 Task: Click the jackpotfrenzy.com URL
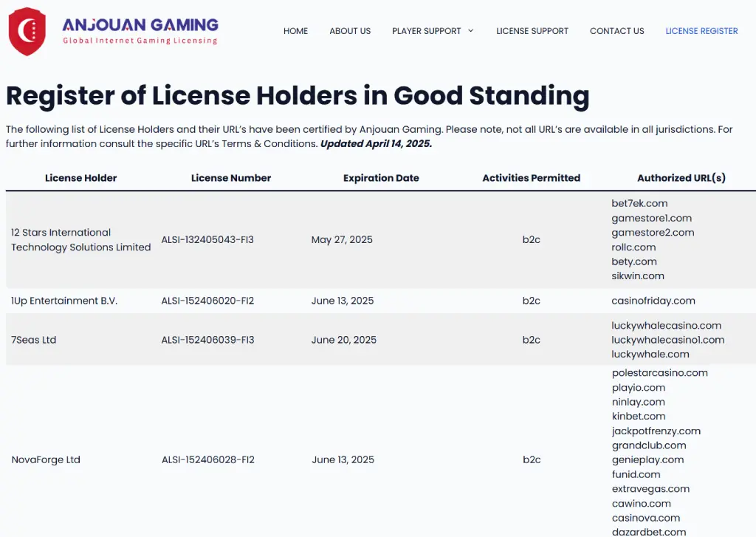(x=656, y=431)
